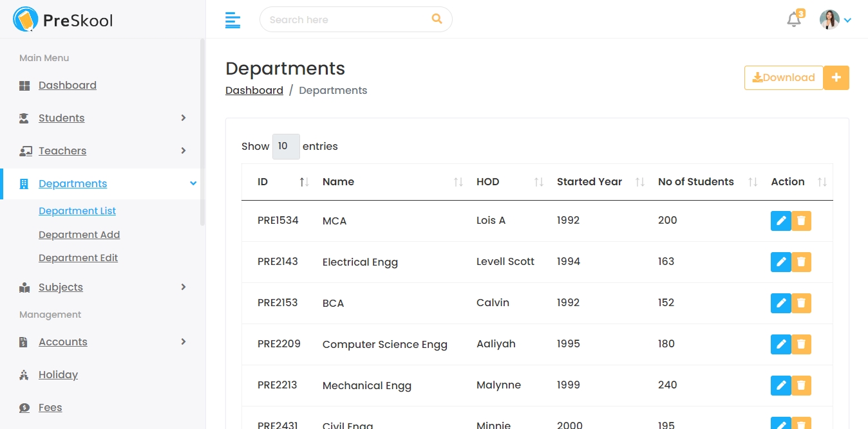The width and height of the screenshot is (868, 429).
Task: Toggle the sidebar hamburger menu icon
Action: [232, 20]
